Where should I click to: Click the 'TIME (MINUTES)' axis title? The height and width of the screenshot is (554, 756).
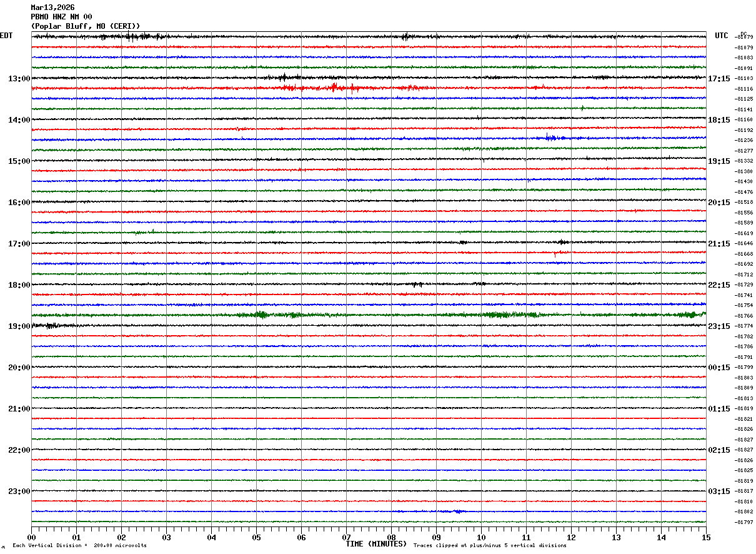[x=376, y=544]
